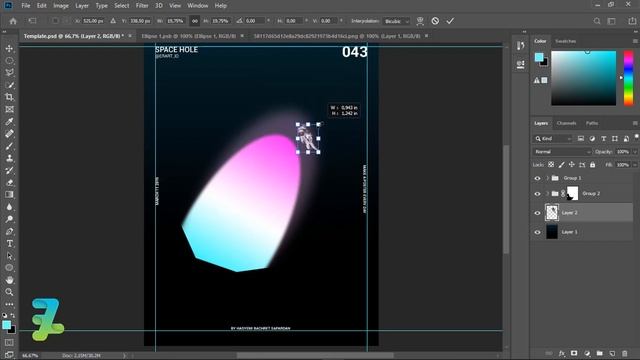Screen dimensions: 640x360
Task: Select the Healing Brush tool
Action: pos(9,134)
